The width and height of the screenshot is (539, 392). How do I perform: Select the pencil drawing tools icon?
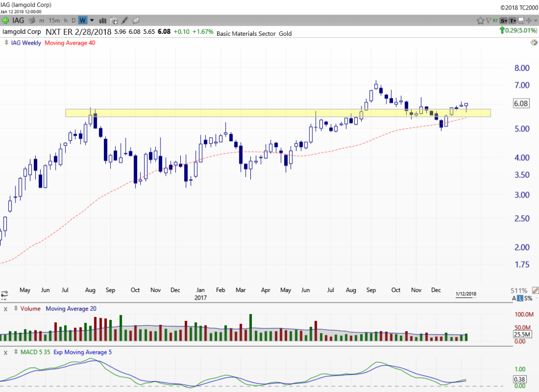pos(125,20)
